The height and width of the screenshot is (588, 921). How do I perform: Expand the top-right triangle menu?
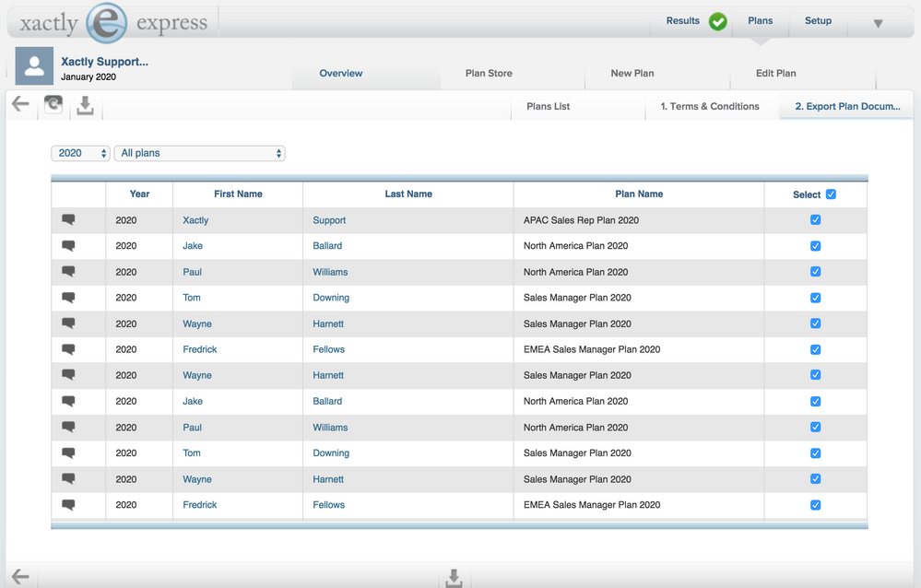tap(878, 23)
